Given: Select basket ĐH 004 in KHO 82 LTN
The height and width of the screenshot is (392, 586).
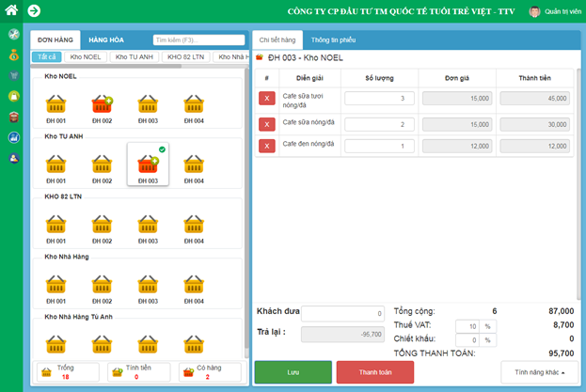Looking at the screenshot, I should 193,226.
